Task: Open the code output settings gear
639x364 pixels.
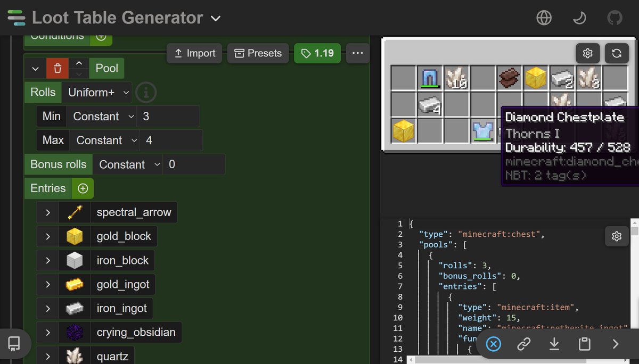Action: [x=617, y=236]
